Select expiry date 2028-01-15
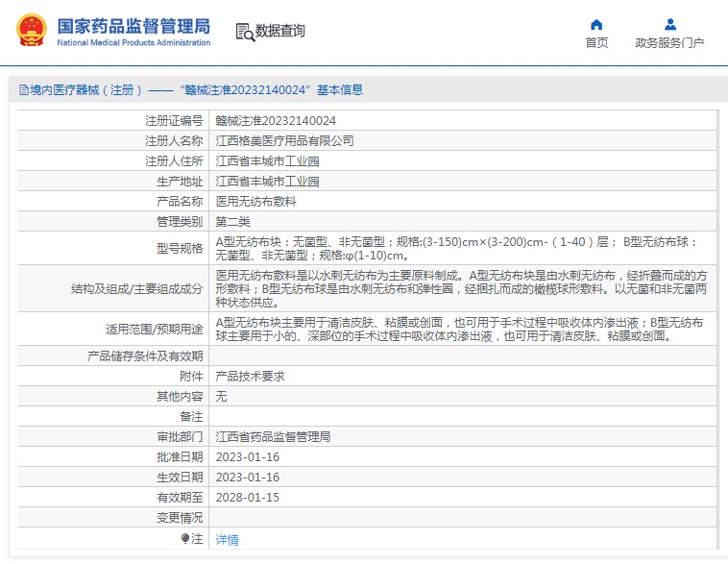The width and height of the screenshot is (728, 564). (248, 498)
